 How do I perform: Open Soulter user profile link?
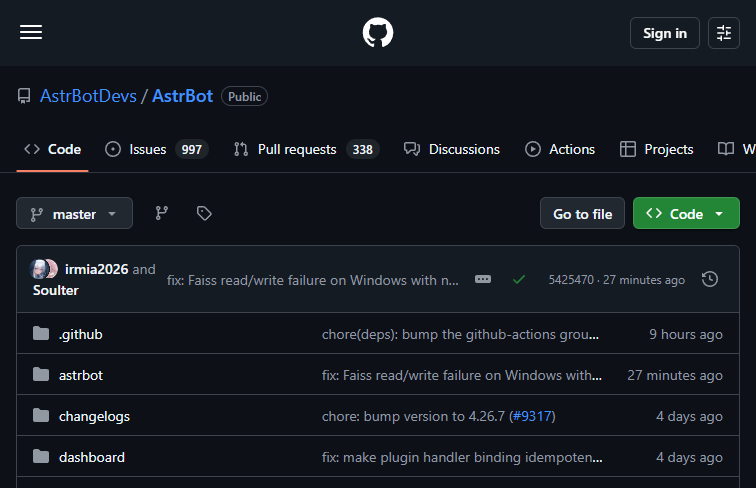coord(55,290)
